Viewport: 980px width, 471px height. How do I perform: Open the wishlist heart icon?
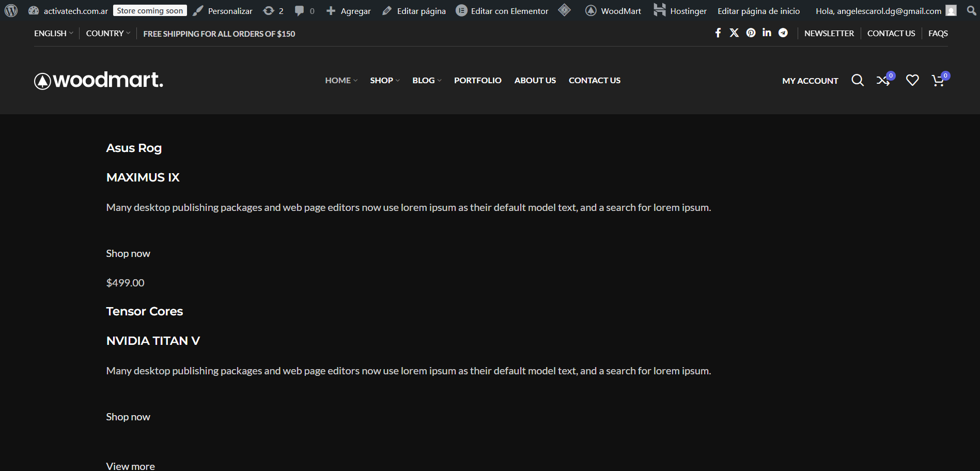[x=912, y=80]
